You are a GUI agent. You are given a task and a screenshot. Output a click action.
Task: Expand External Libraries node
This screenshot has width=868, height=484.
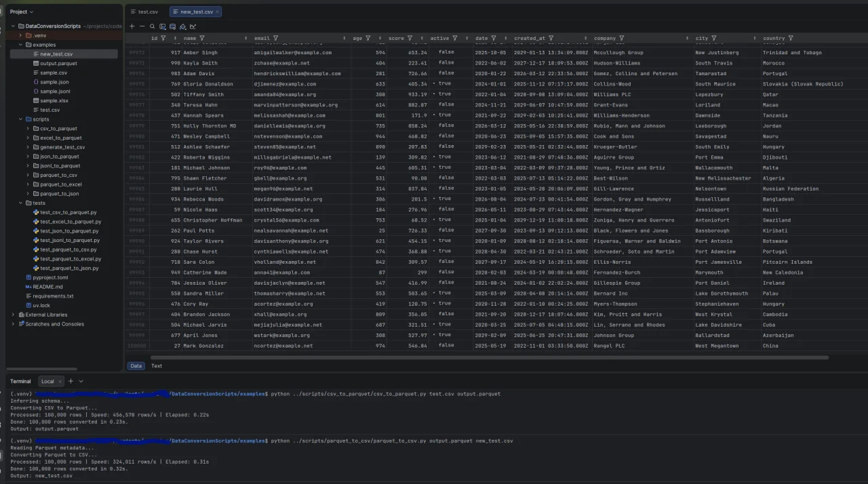click(x=13, y=315)
